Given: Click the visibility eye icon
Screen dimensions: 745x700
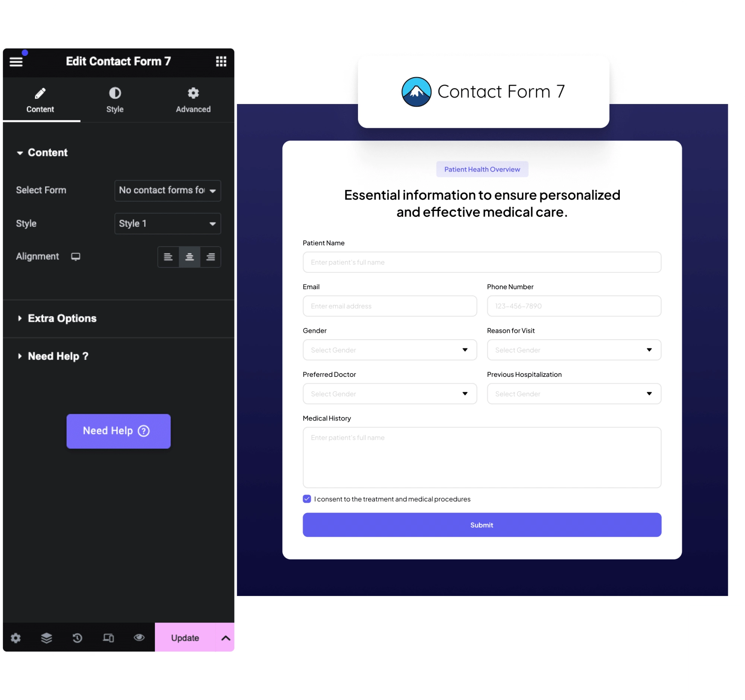Looking at the screenshot, I should point(139,637).
